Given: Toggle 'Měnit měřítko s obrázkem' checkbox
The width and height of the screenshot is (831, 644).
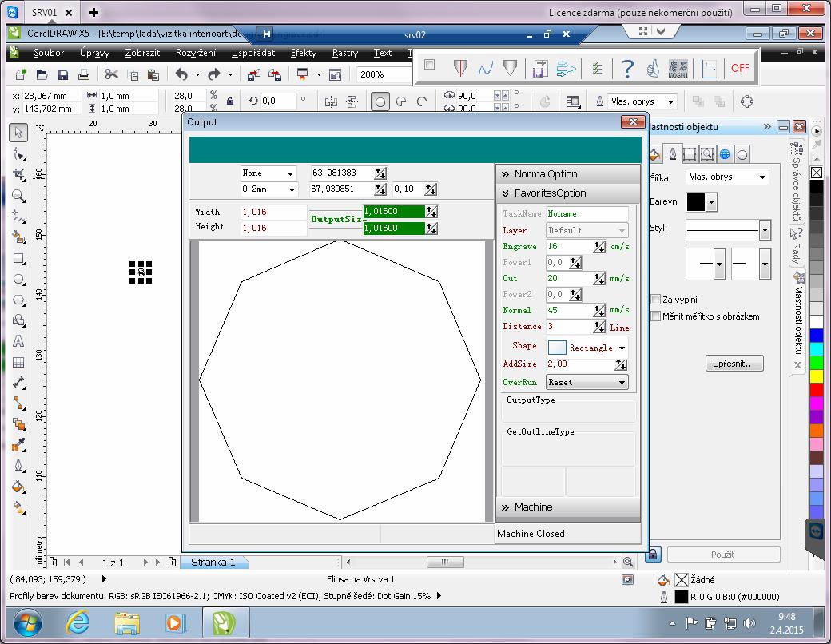Looking at the screenshot, I should tap(656, 316).
